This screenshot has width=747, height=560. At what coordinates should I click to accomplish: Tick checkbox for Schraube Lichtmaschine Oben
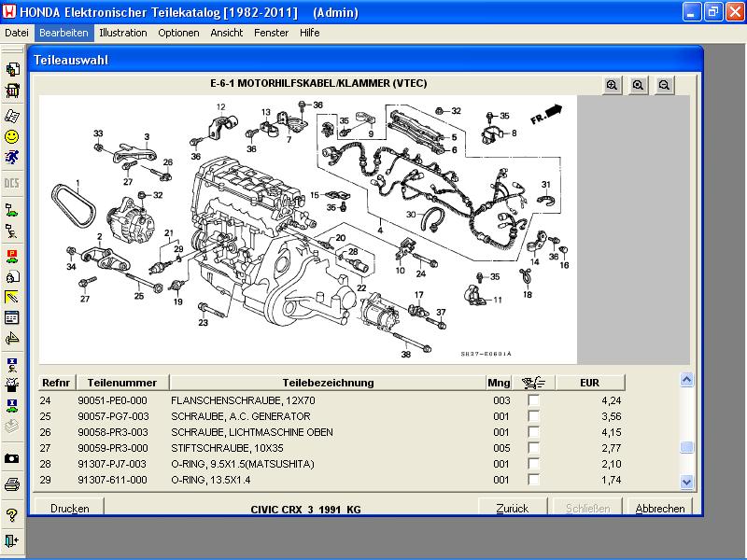point(533,432)
